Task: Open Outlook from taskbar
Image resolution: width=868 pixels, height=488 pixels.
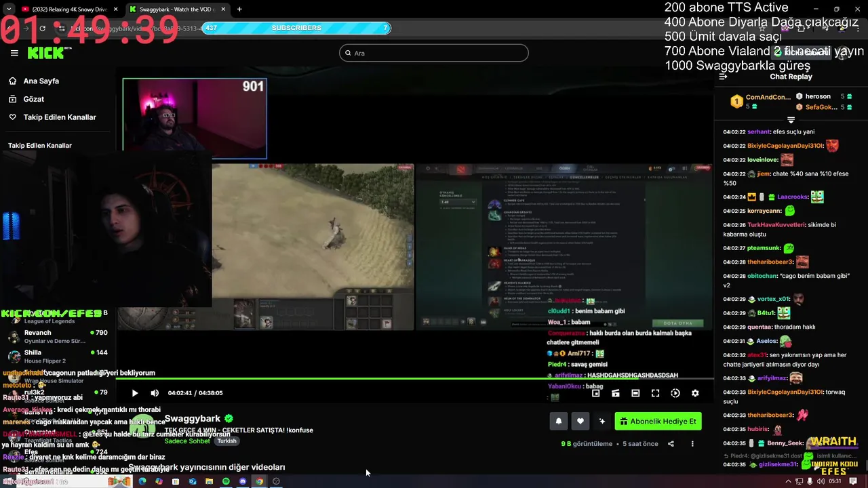Action: [193, 481]
